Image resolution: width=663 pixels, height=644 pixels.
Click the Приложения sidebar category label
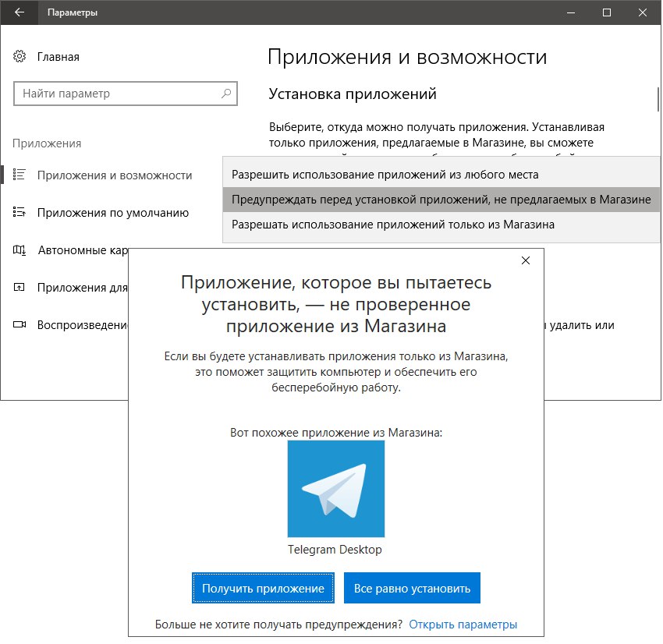coord(47,143)
